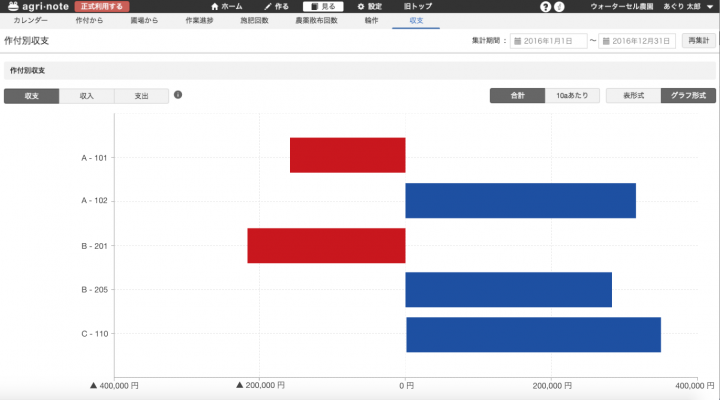The height and width of the screenshot is (400, 720).
Task: Click the blue bar for C - 110
Action: (x=534, y=335)
